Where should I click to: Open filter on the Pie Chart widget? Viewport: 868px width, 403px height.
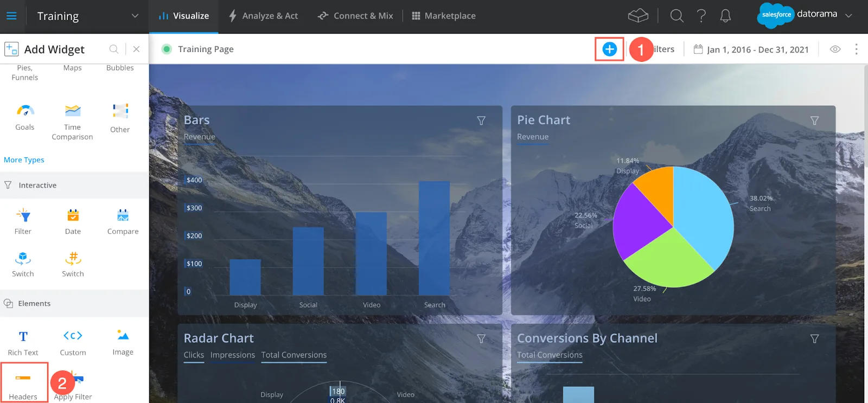(x=814, y=120)
